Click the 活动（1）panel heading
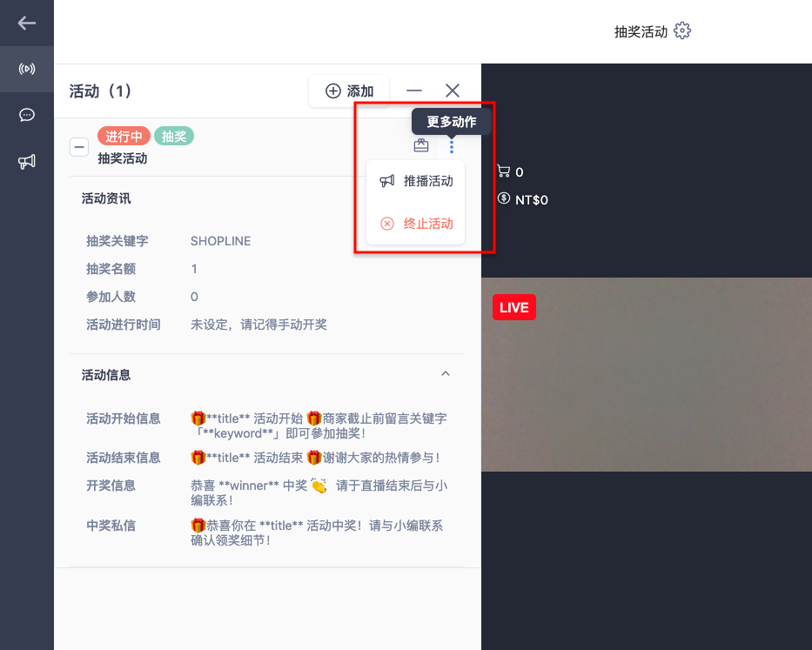 coord(100,91)
